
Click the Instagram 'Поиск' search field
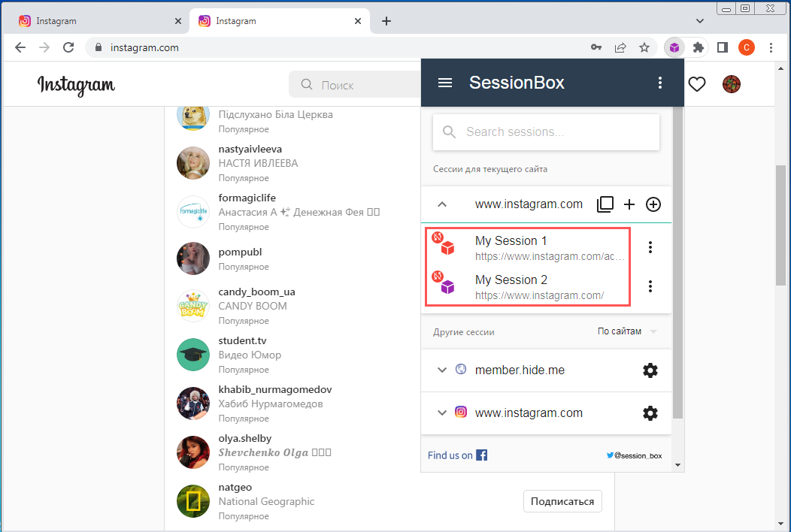pos(355,85)
